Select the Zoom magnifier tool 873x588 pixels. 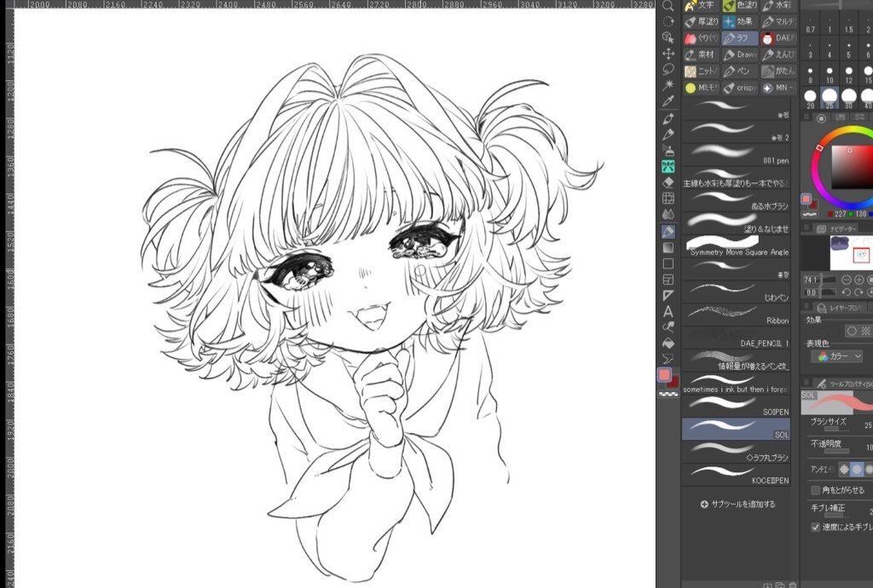(x=668, y=6)
